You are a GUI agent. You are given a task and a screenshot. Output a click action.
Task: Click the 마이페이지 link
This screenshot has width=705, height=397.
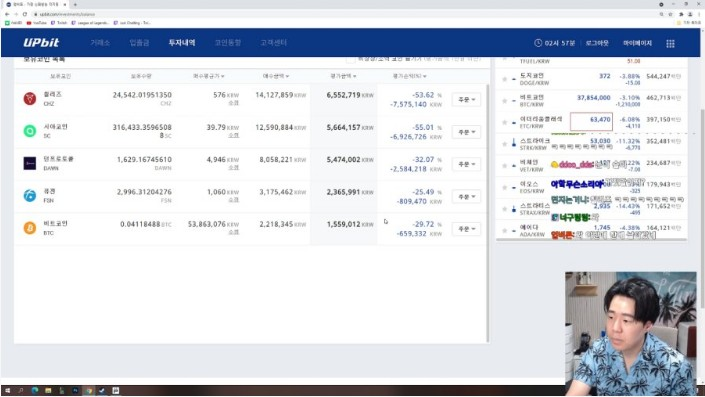[637, 43]
